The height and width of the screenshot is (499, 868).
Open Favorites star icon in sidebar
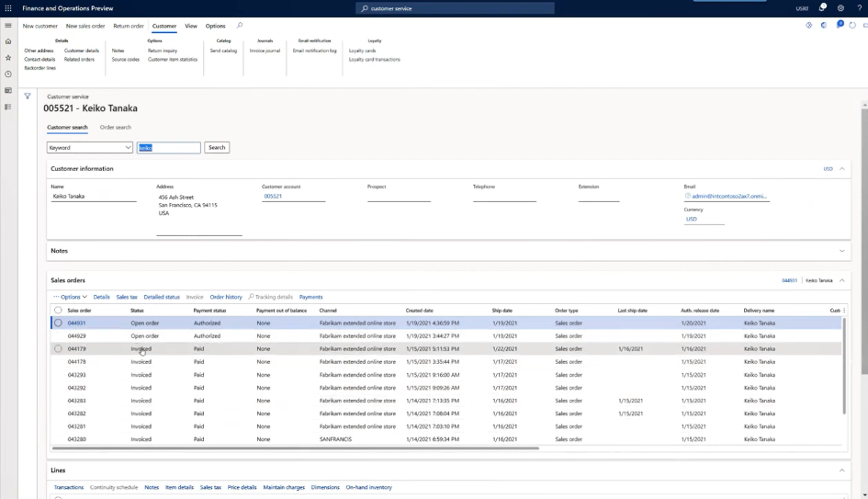8,57
